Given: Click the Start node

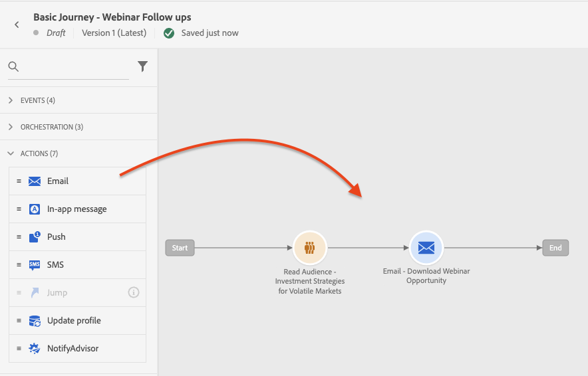Looking at the screenshot, I should click(180, 248).
